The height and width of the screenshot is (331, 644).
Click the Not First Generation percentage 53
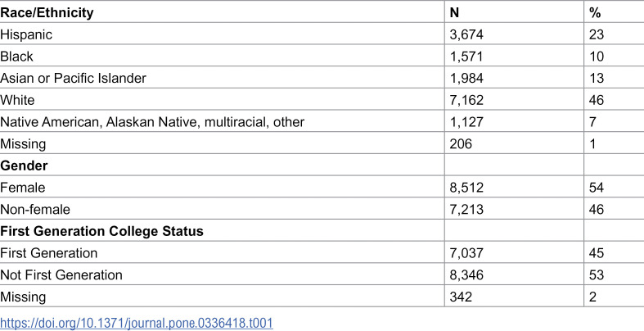[597, 274]
